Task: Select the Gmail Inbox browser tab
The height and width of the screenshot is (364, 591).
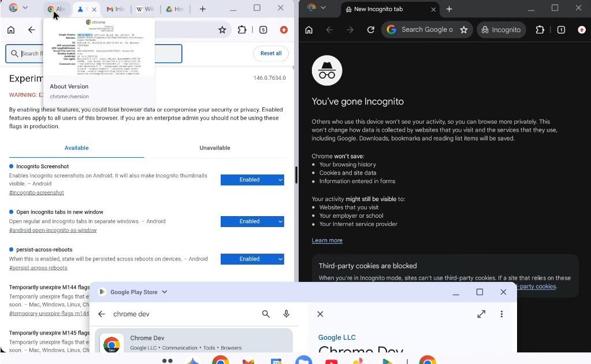Action: [x=116, y=9]
